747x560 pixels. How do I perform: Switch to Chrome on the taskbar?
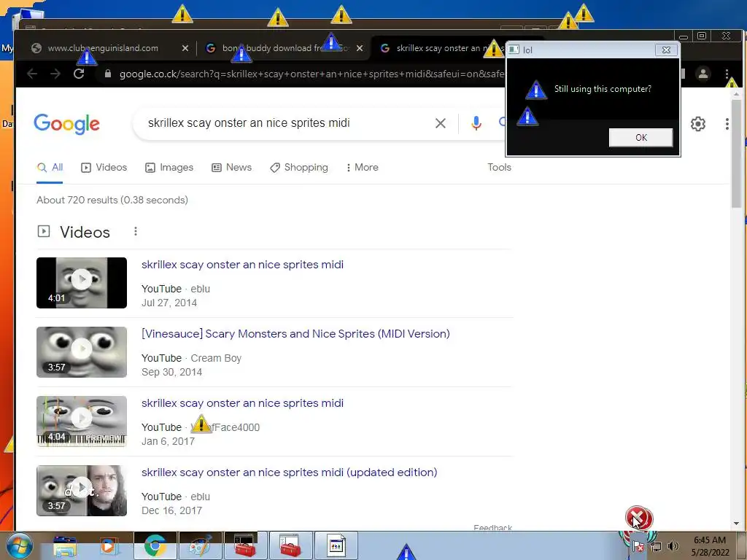click(155, 545)
